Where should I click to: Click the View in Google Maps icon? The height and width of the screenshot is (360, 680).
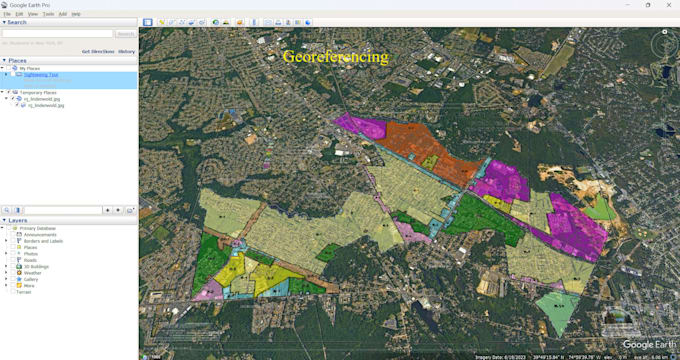pyautogui.click(x=298, y=22)
